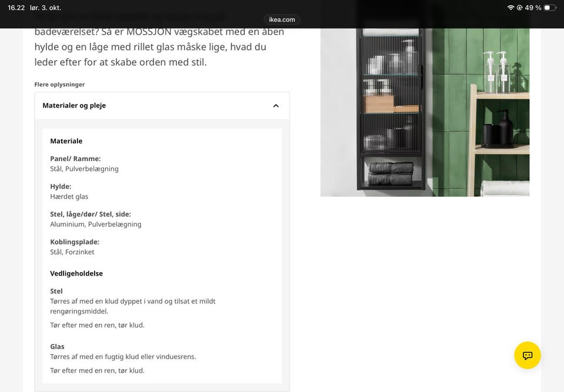Click the Materialer og pleje header
The height and width of the screenshot is (392, 564).
[162, 106]
